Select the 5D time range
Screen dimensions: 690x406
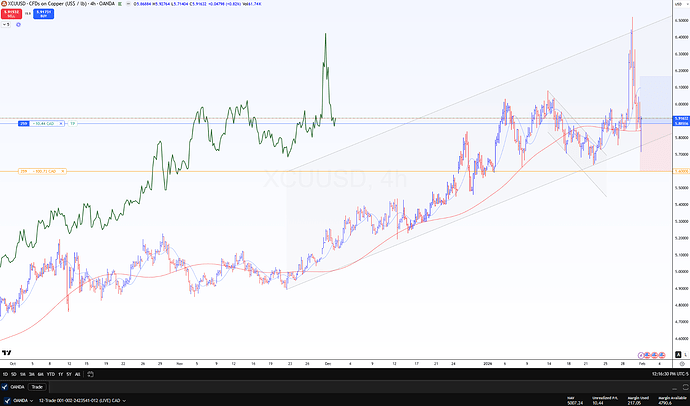click(x=14, y=374)
